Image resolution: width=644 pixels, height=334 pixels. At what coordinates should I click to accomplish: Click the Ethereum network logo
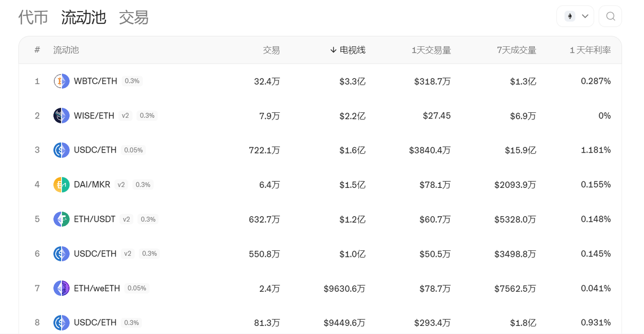[570, 16]
